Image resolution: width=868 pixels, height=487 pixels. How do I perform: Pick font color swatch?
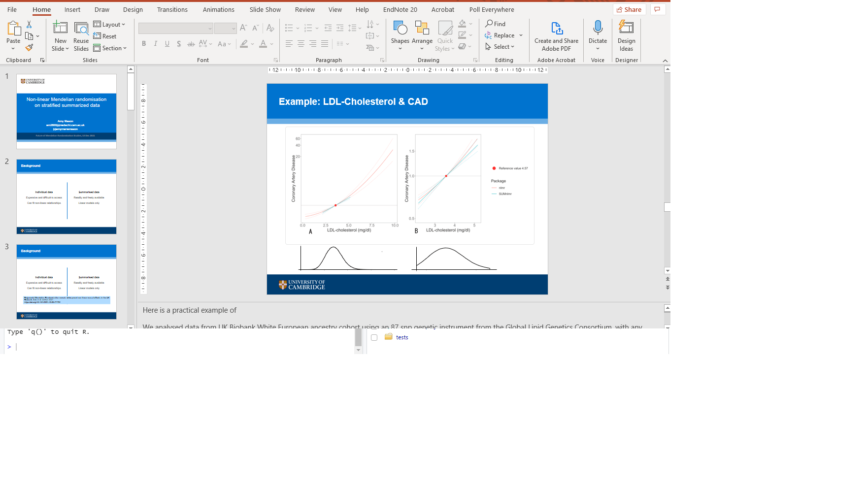[x=263, y=44]
